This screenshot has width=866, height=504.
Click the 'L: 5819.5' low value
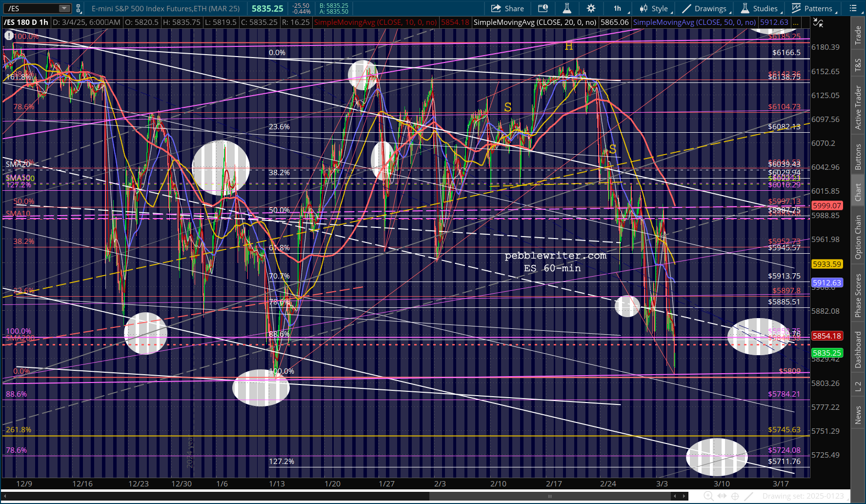[x=221, y=22]
